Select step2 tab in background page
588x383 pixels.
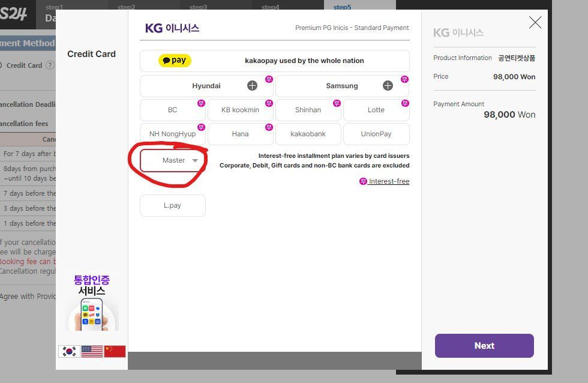(x=127, y=7)
